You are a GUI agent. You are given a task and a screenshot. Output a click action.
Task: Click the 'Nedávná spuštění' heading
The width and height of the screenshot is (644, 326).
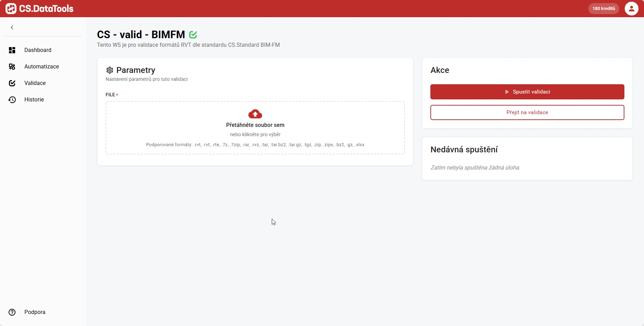tap(464, 150)
